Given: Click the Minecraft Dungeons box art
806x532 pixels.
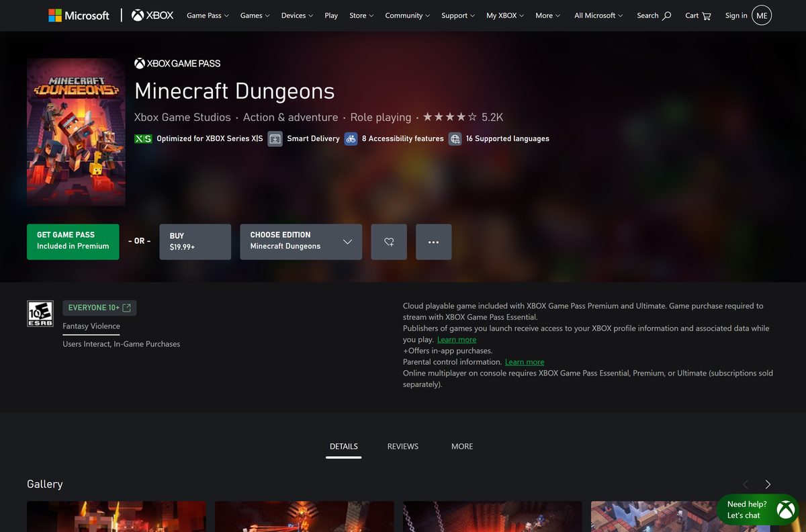Looking at the screenshot, I should point(76,132).
